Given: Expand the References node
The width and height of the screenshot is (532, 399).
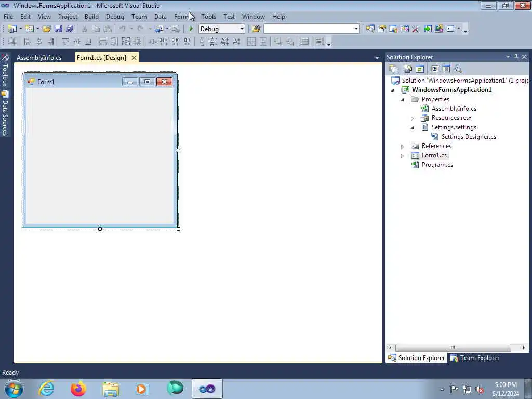Looking at the screenshot, I should click(x=403, y=147).
